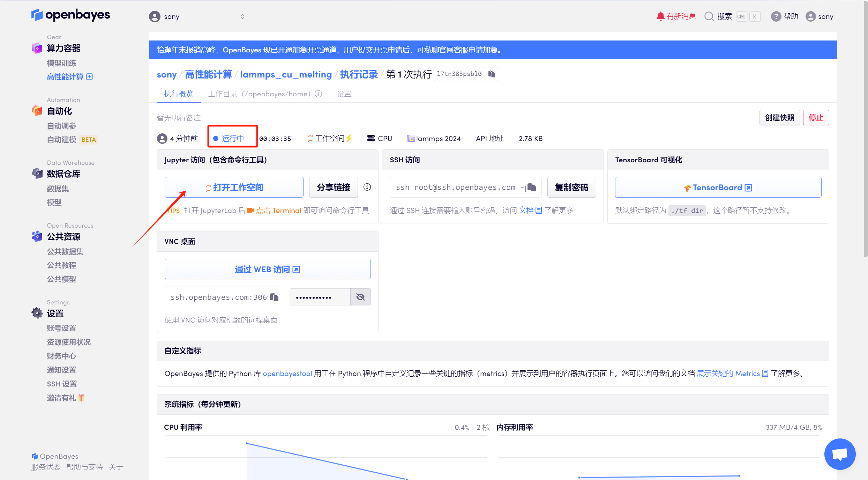868x480 pixels.
Task: Expand the sony workspace switcher
Action: (242, 16)
